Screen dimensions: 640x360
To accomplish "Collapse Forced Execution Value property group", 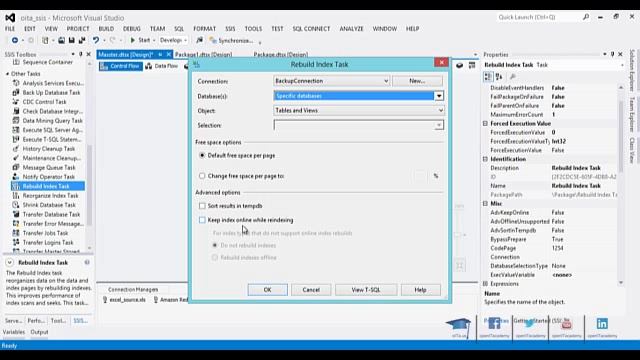I will (x=485, y=123).
